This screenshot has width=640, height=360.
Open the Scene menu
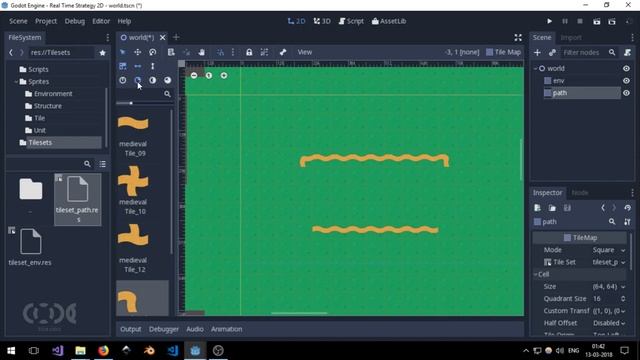tap(18, 21)
